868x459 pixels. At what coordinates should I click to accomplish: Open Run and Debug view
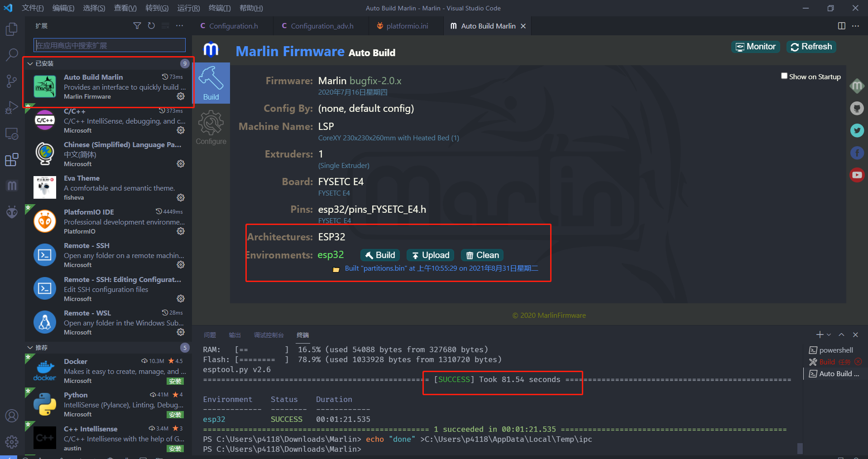point(11,108)
